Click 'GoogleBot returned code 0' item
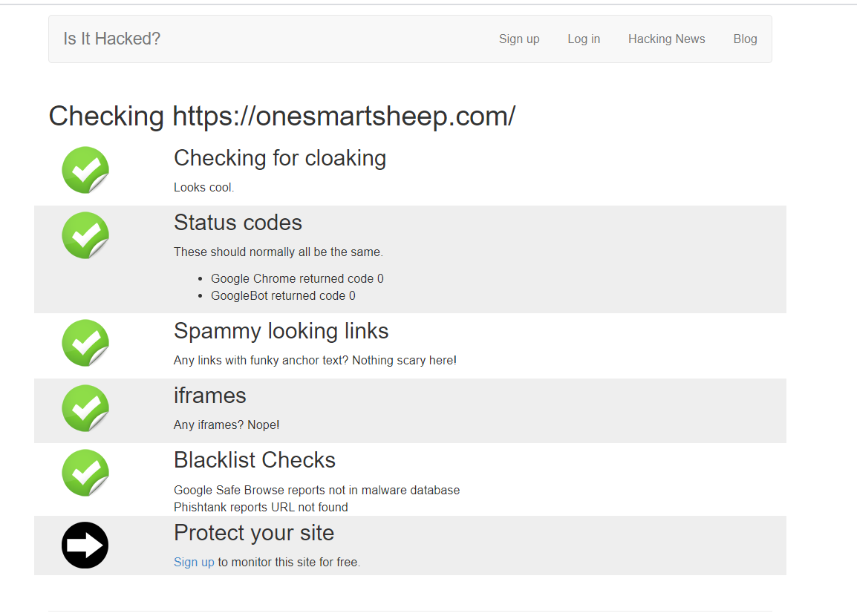857x616 pixels. pyautogui.click(x=283, y=295)
